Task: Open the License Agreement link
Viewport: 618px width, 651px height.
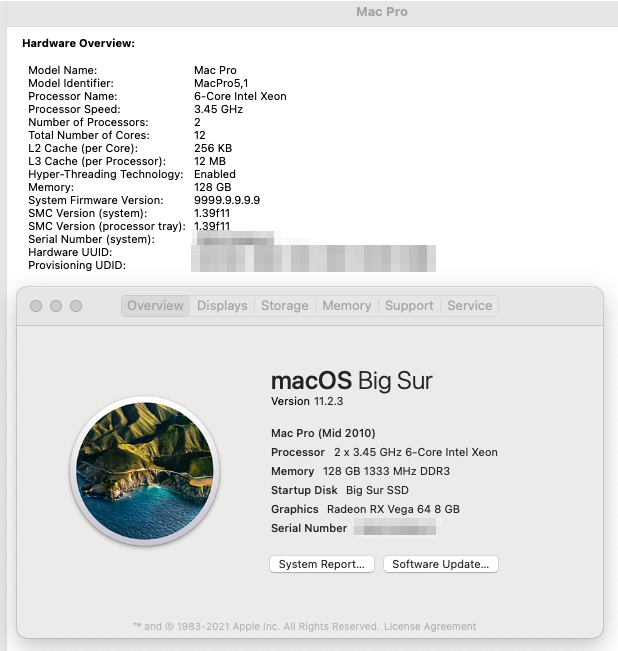Action: 430,626
